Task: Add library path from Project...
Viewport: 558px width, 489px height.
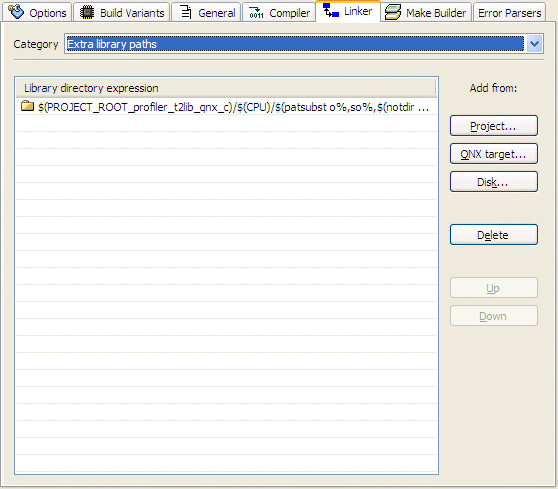Action: click(494, 126)
